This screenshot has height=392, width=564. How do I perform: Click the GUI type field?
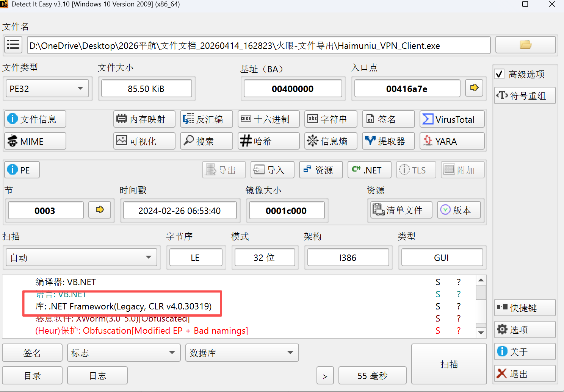[x=442, y=258]
